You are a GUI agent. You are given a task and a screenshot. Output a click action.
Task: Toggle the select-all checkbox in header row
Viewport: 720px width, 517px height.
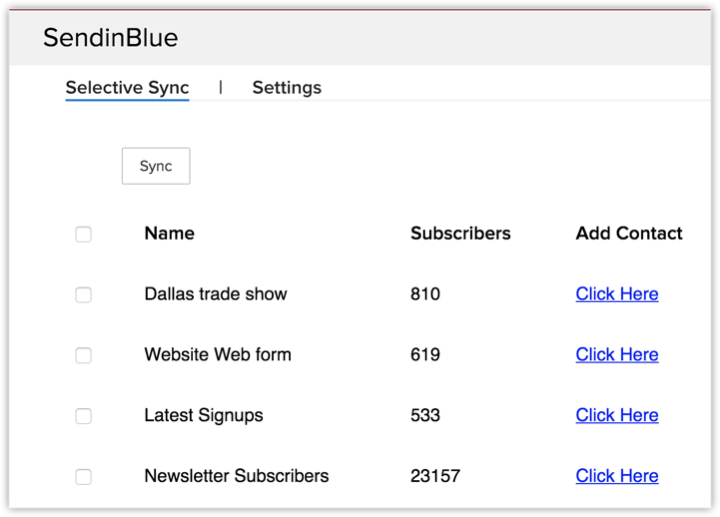[x=84, y=234]
